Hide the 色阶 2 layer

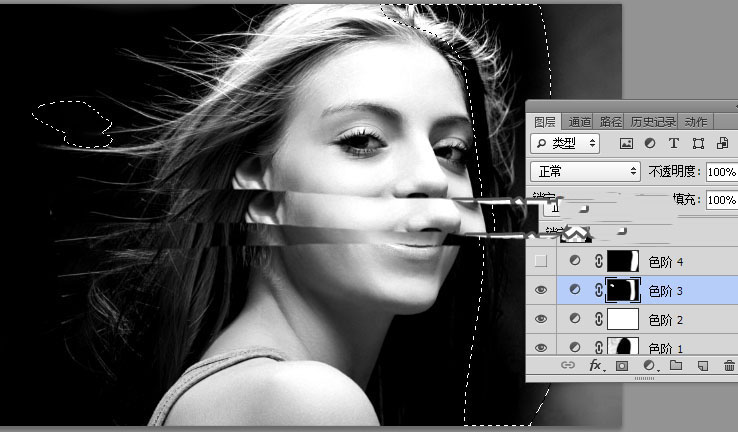[x=540, y=319]
